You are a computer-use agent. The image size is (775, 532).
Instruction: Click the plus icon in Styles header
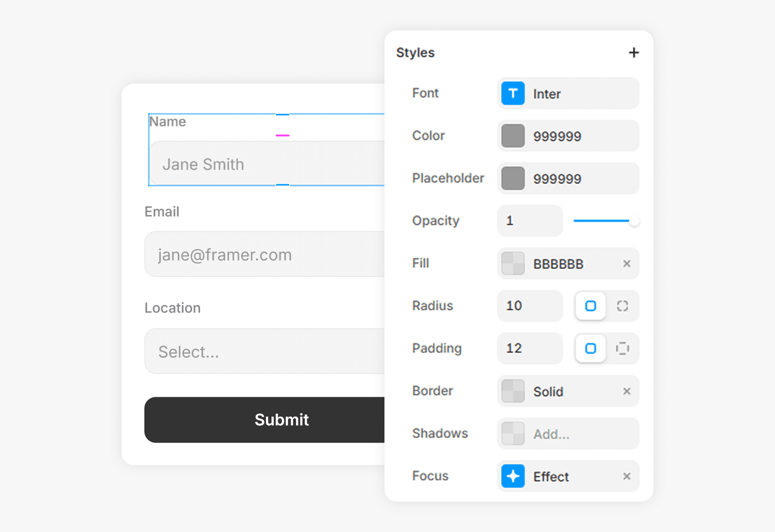click(x=633, y=52)
